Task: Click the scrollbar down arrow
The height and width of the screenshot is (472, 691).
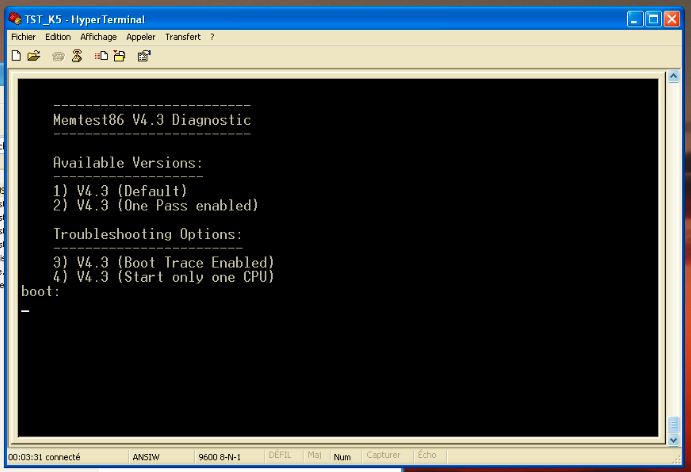Action: pos(673,440)
